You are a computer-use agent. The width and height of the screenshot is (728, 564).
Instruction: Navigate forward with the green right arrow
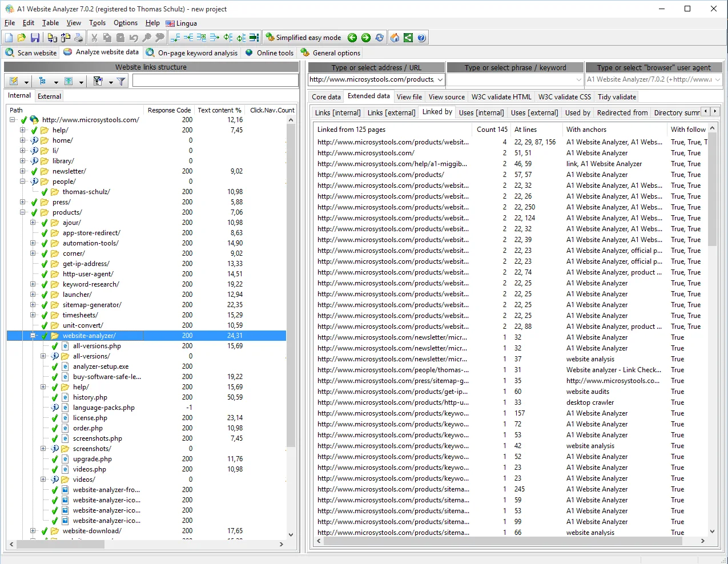[x=366, y=38]
